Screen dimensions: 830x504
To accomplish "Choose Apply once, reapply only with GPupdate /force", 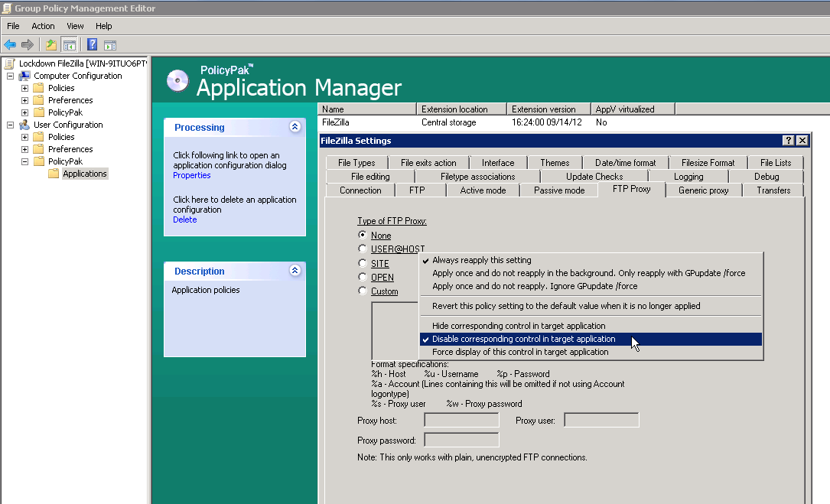I will tap(591, 273).
